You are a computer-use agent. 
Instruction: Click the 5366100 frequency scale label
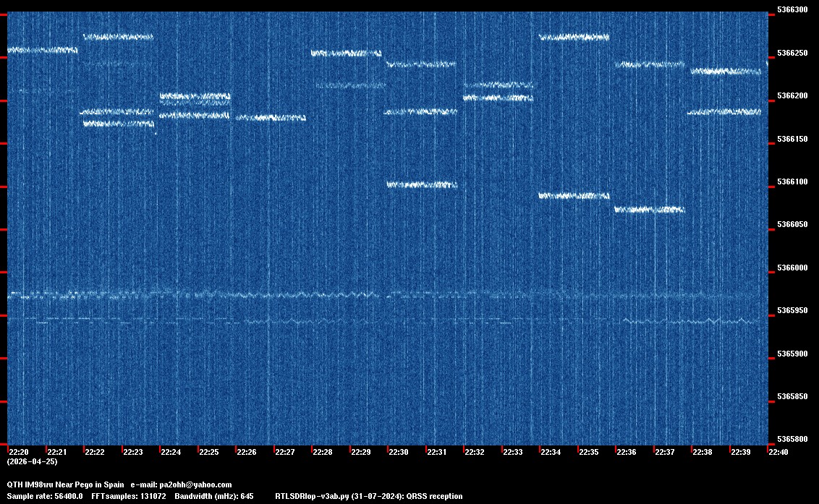coord(792,182)
